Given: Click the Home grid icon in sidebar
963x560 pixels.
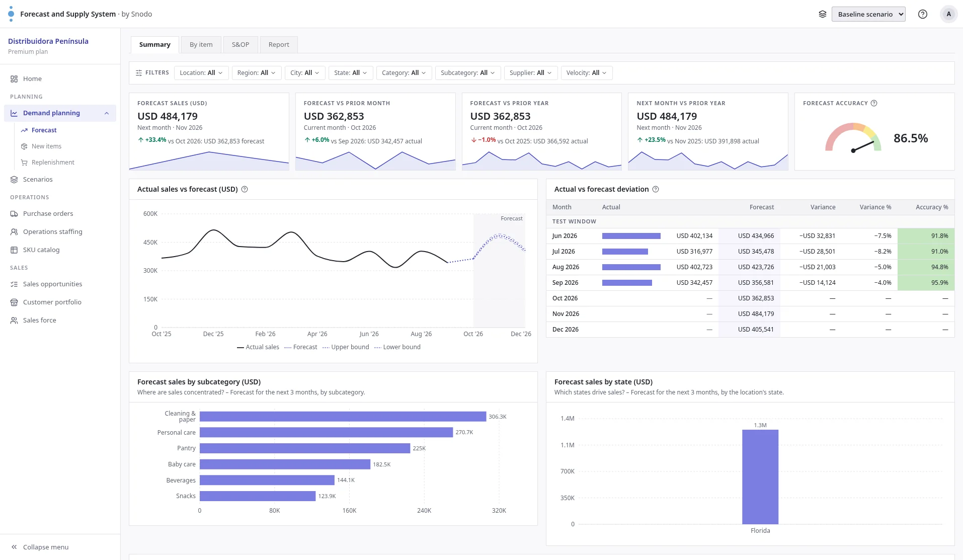Looking at the screenshot, I should 14,79.
